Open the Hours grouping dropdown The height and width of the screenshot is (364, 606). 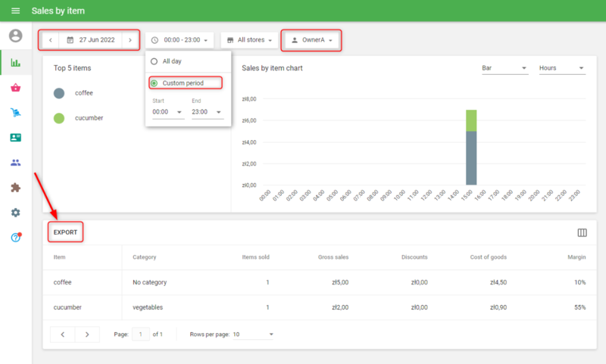click(x=561, y=68)
